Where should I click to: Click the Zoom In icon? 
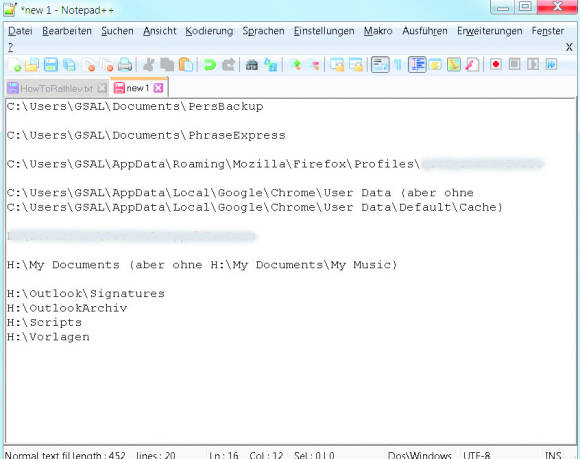coord(296,65)
